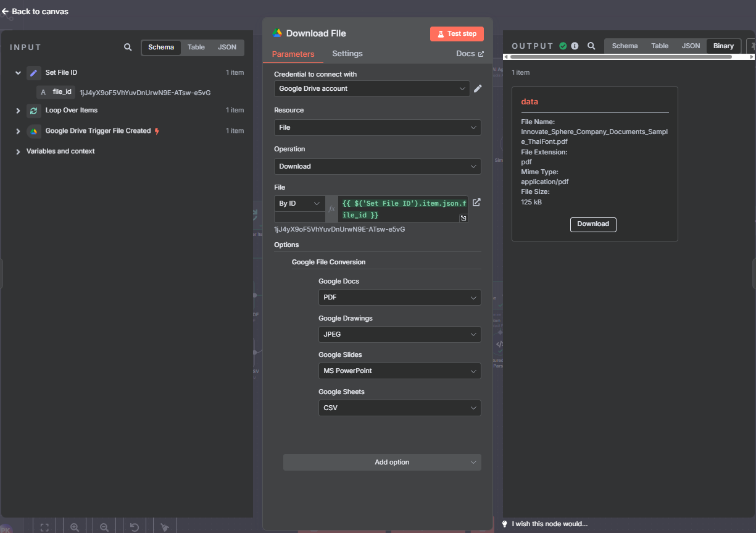Click the '125 kB' file size value
Viewport: 756px width, 533px height.
[531, 203]
